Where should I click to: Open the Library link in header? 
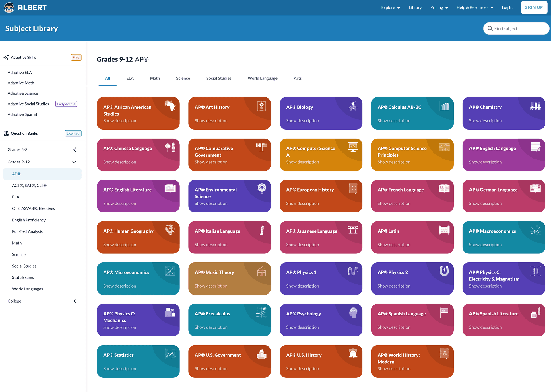(415, 7)
